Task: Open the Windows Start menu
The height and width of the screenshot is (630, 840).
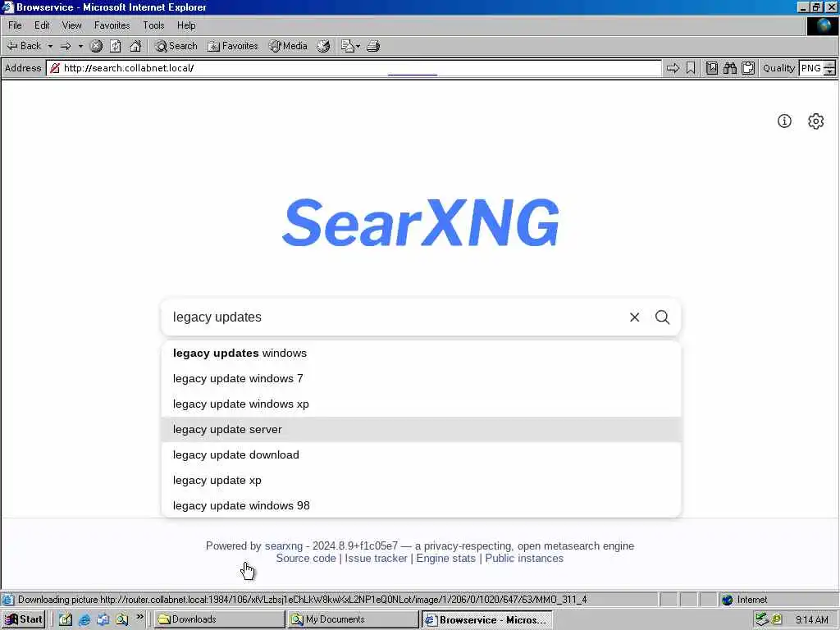Action: [x=23, y=619]
